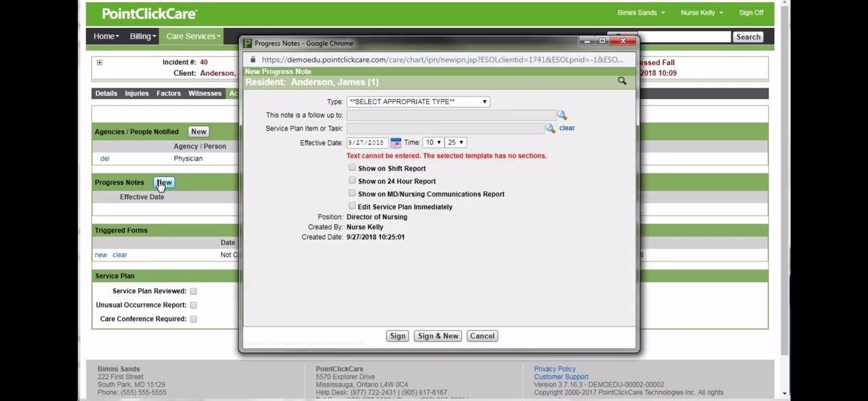Toggle Unusual Occurrence Report checkbox
The height and width of the screenshot is (401, 868).
(193, 305)
